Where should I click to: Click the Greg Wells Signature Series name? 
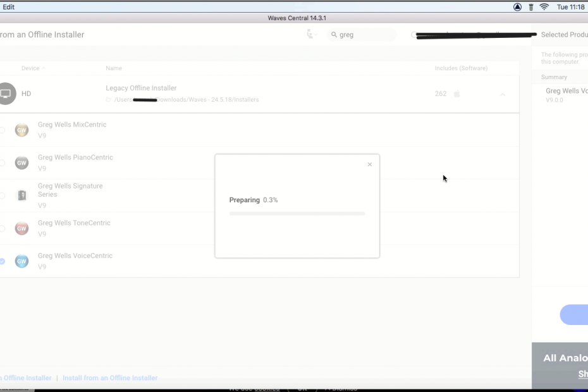(70, 190)
